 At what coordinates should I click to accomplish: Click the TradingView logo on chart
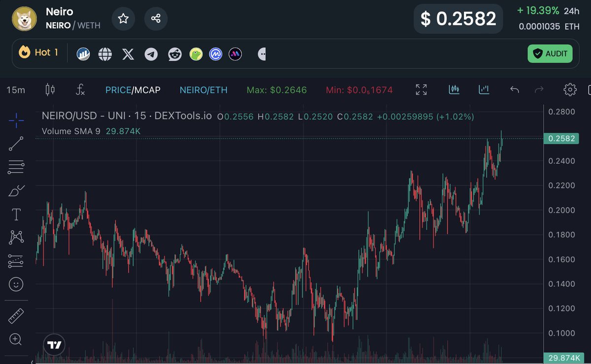tap(54, 345)
